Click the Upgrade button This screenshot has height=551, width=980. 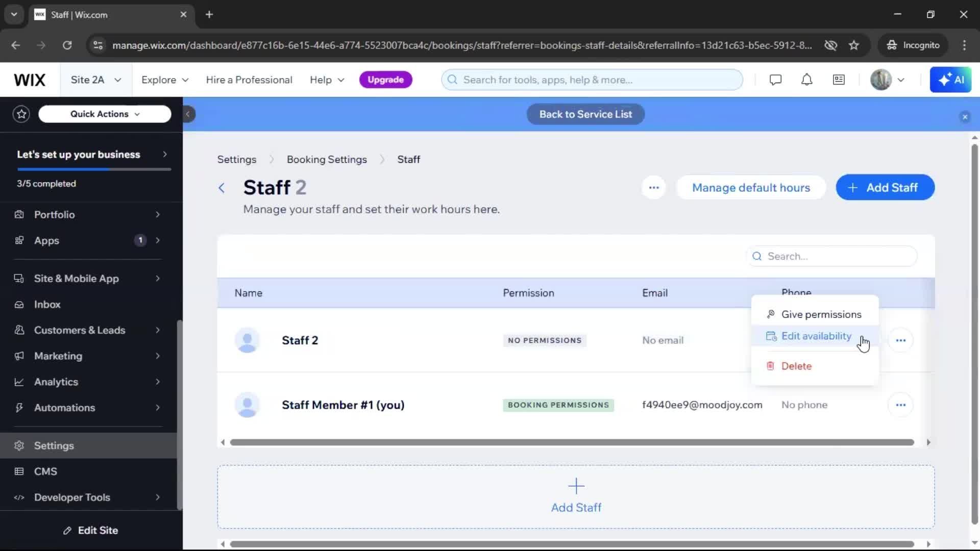tap(385, 80)
